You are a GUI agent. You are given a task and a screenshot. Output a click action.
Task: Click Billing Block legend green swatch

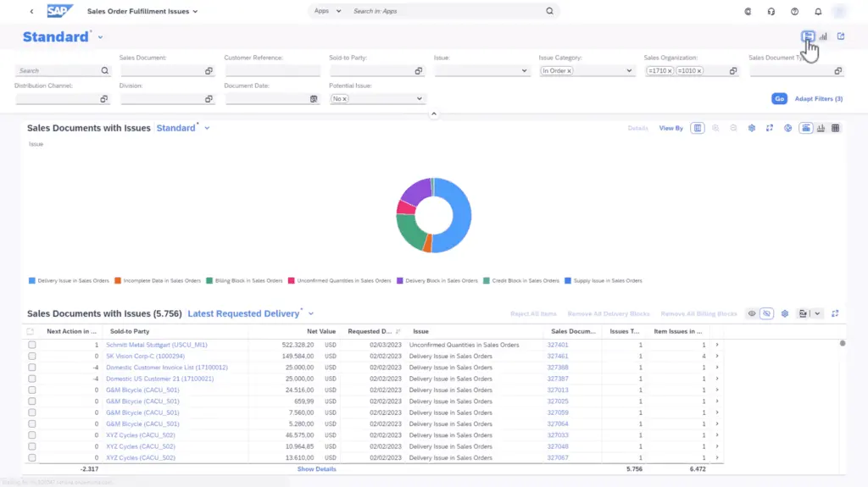209,281
